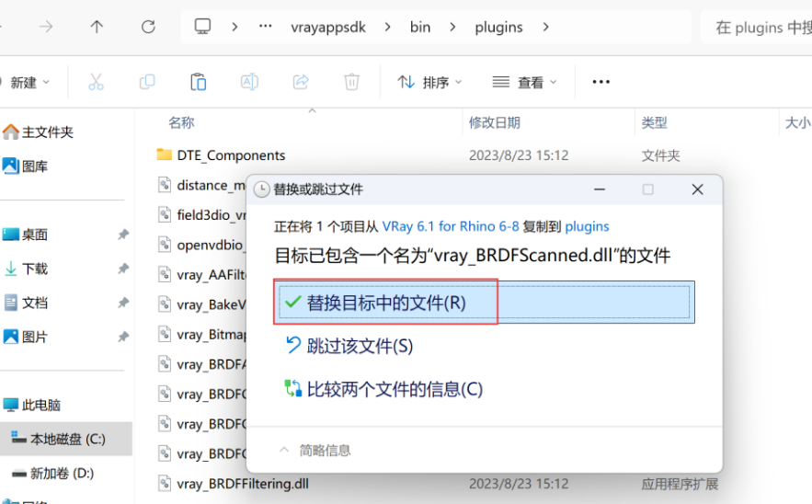Click the Copy icon in toolbar

point(147,82)
